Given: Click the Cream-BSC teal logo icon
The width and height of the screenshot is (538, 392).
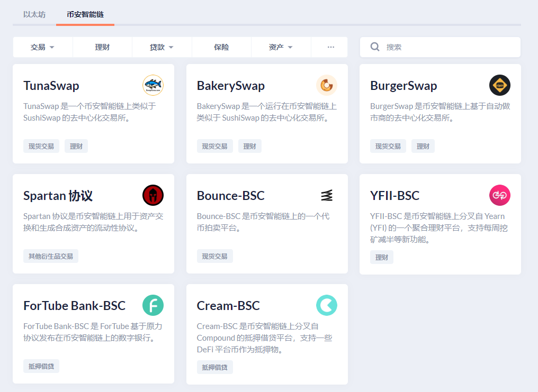Looking at the screenshot, I should [x=327, y=305].
